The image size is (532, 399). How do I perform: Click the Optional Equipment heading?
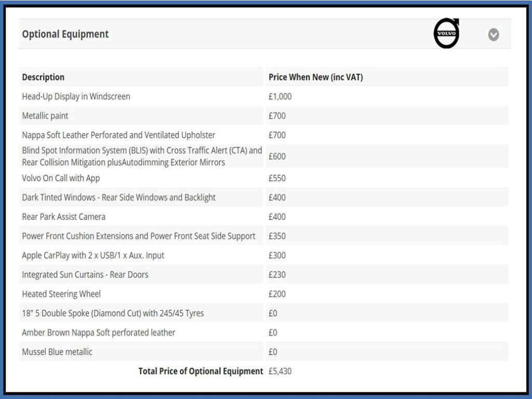coord(65,34)
